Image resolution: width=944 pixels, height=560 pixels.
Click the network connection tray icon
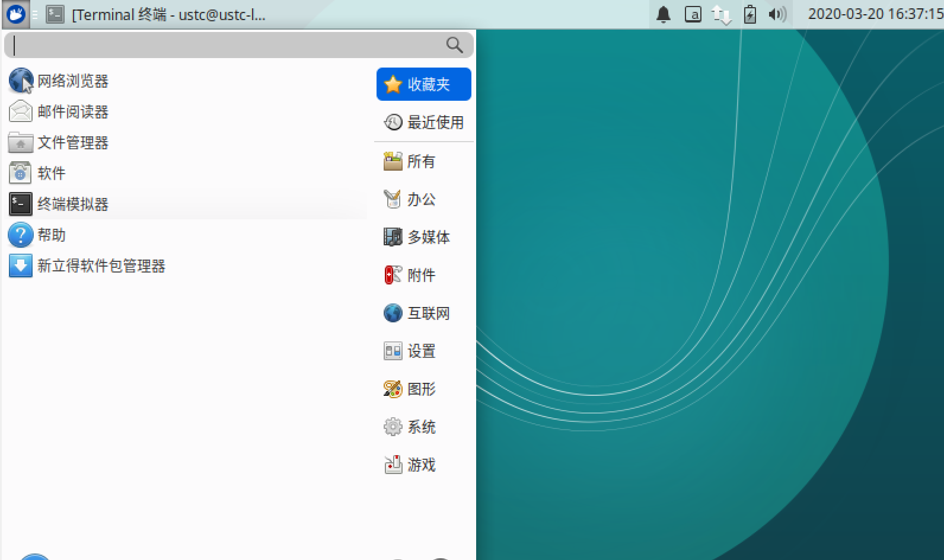click(722, 14)
